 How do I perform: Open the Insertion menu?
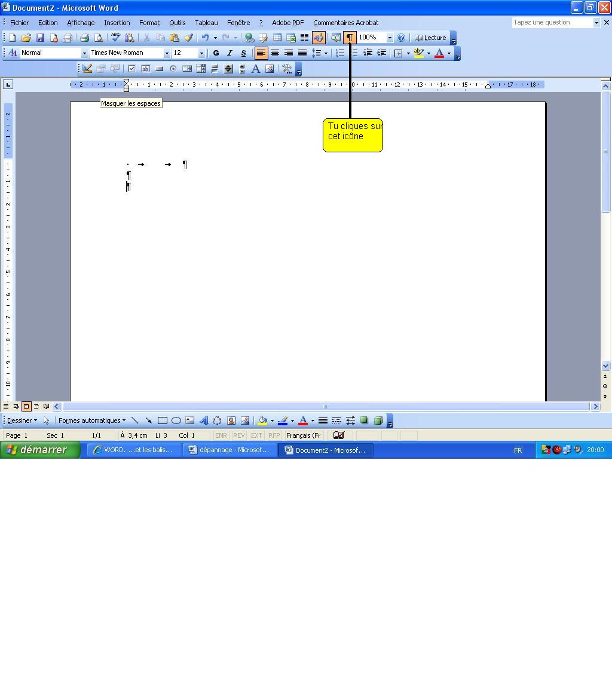117,23
